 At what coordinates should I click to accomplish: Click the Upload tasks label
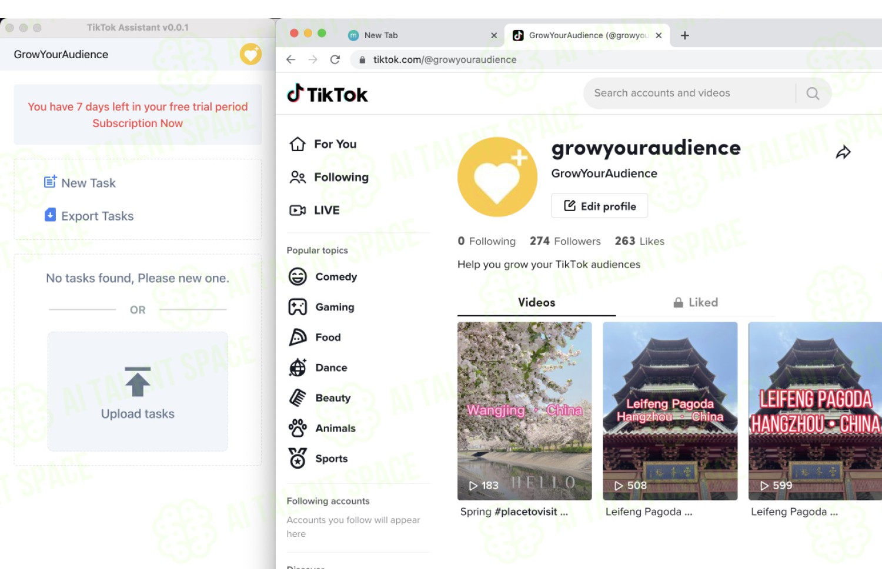point(138,413)
